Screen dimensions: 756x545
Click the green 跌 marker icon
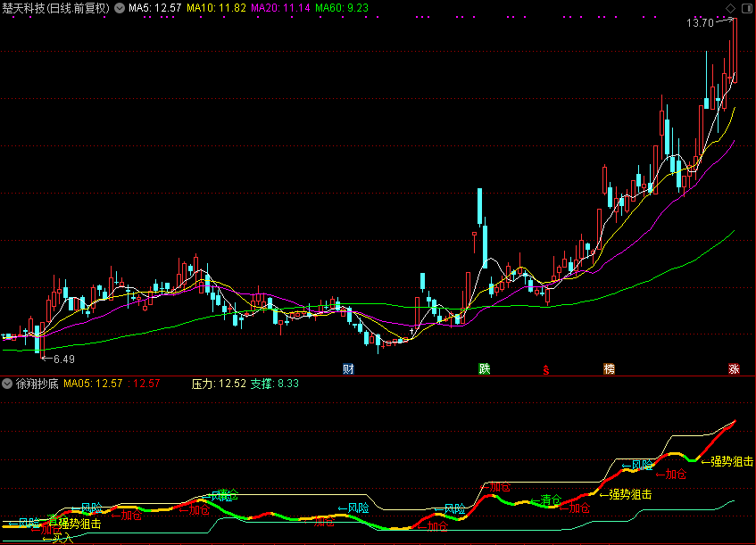485,368
